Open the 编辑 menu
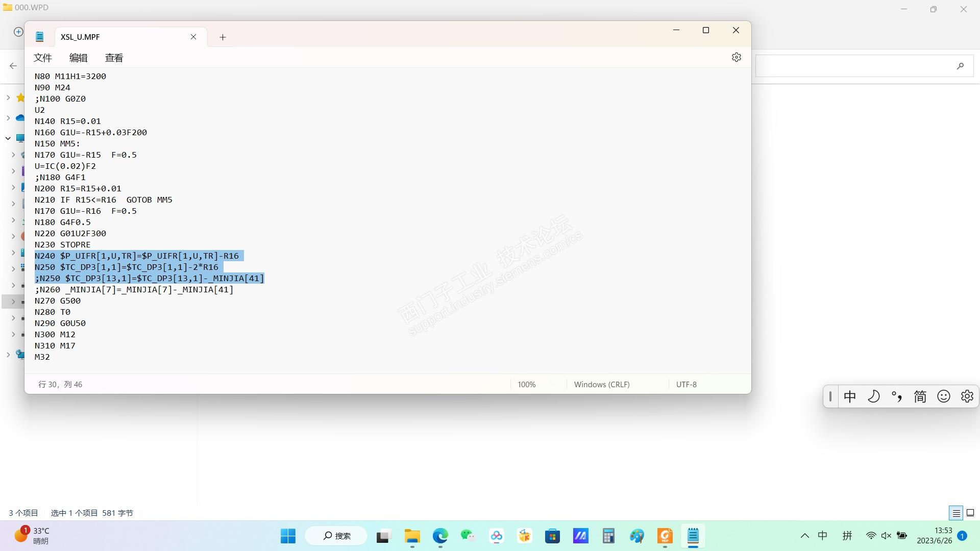This screenshot has height=551, width=980. (78, 58)
